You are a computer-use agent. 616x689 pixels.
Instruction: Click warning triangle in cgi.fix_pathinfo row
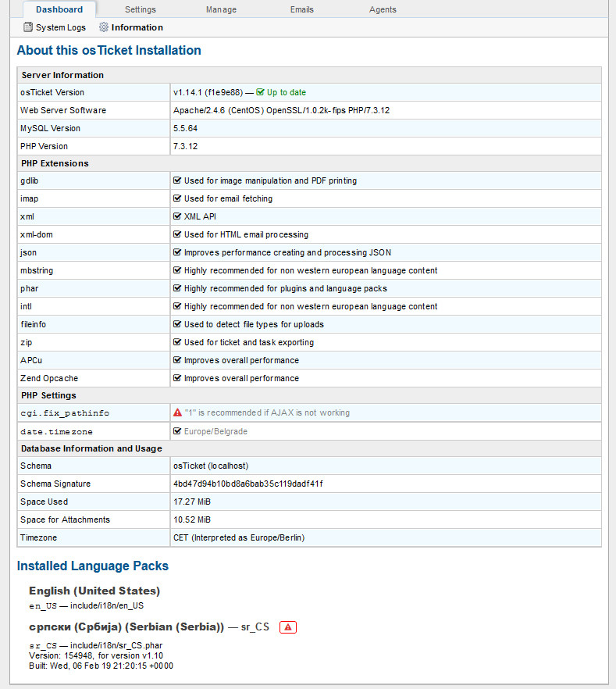click(177, 412)
